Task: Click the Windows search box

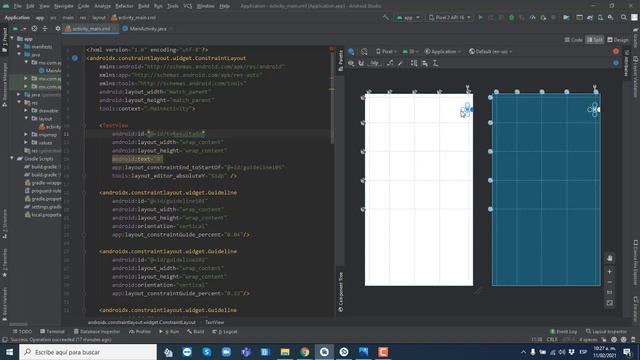Action: pos(88,352)
